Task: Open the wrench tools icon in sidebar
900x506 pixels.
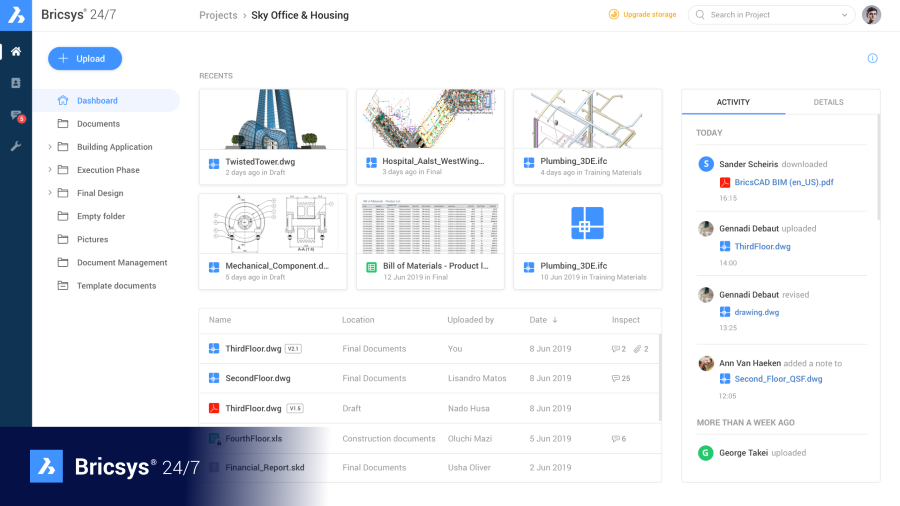Action: tap(16, 146)
